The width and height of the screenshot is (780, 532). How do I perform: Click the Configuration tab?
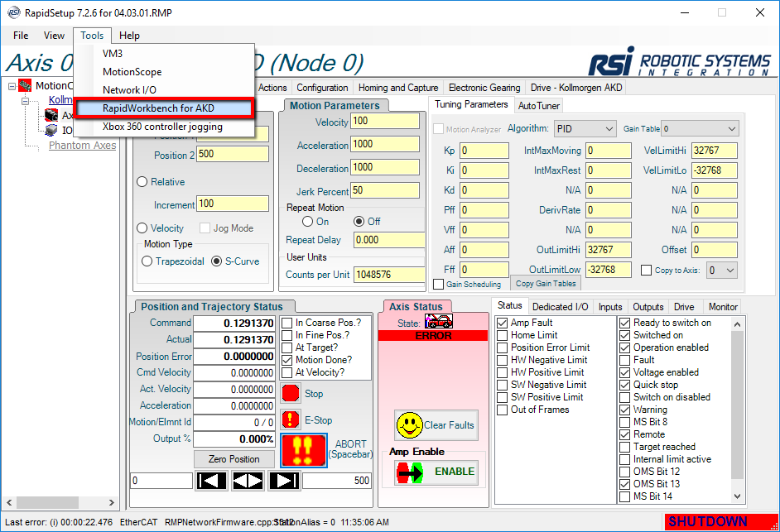tap(322, 88)
